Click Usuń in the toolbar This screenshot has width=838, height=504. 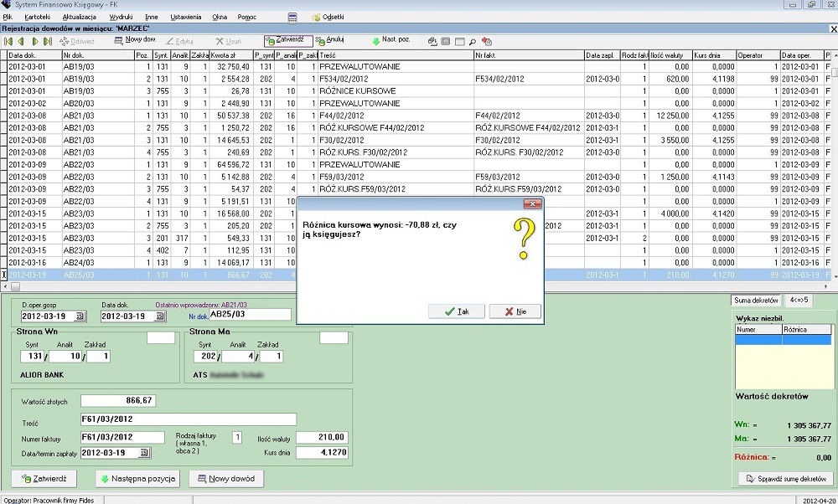pyautogui.click(x=228, y=41)
